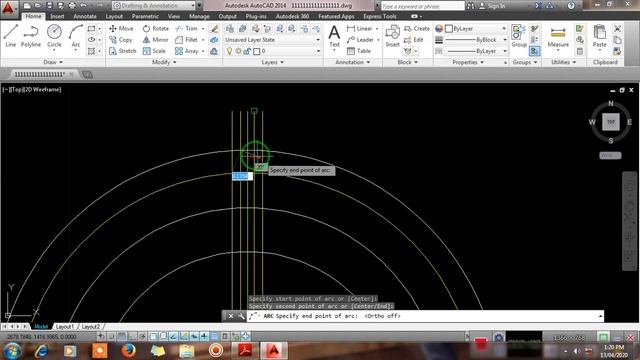Click the Cut scissors icon in Clipboard
The image size is (640, 360).
point(617,29)
